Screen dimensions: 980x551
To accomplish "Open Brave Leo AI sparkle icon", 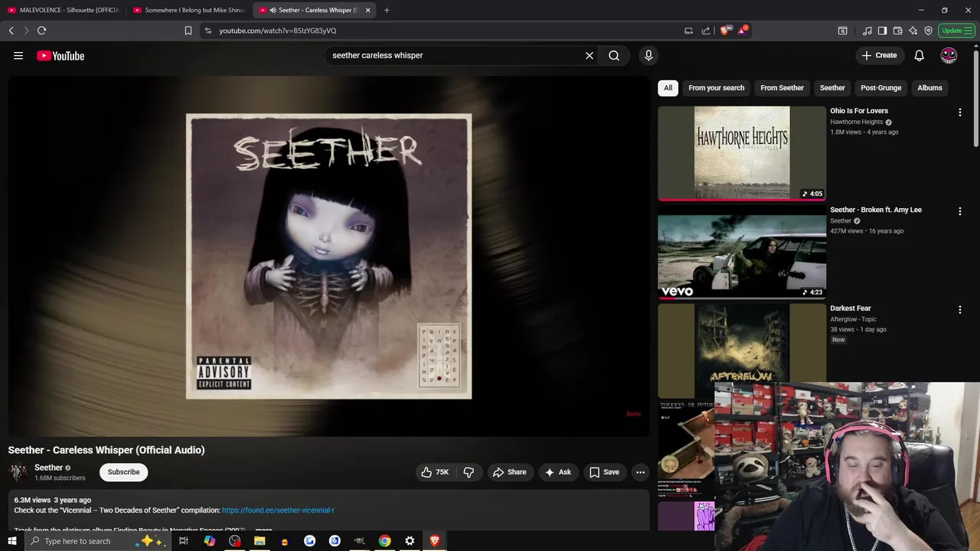I will (913, 31).
